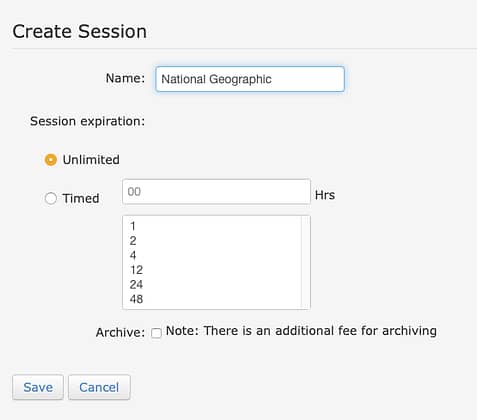The width and height of the screenshot is (477, 420).
Task: Select the Timed radio button
Action: tap(51, 198)
